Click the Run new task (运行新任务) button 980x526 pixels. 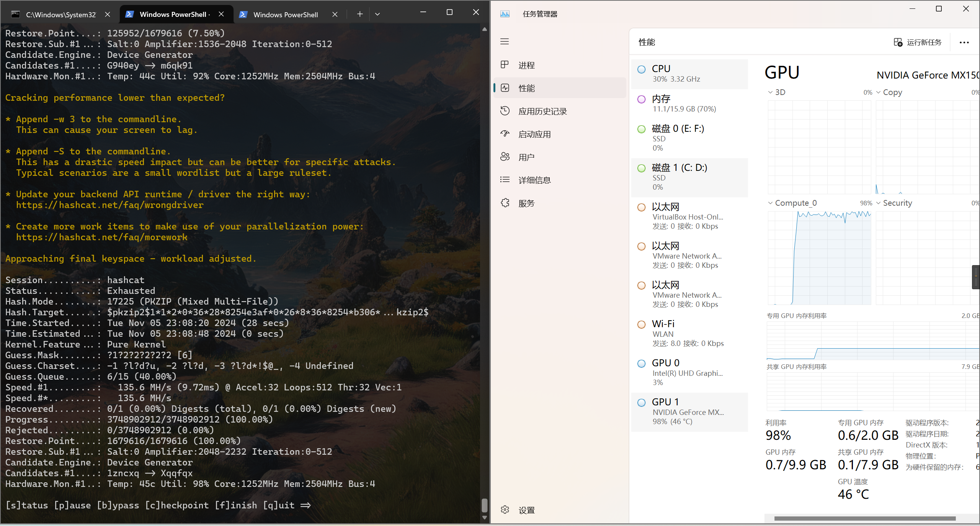[x=918, y=42]
